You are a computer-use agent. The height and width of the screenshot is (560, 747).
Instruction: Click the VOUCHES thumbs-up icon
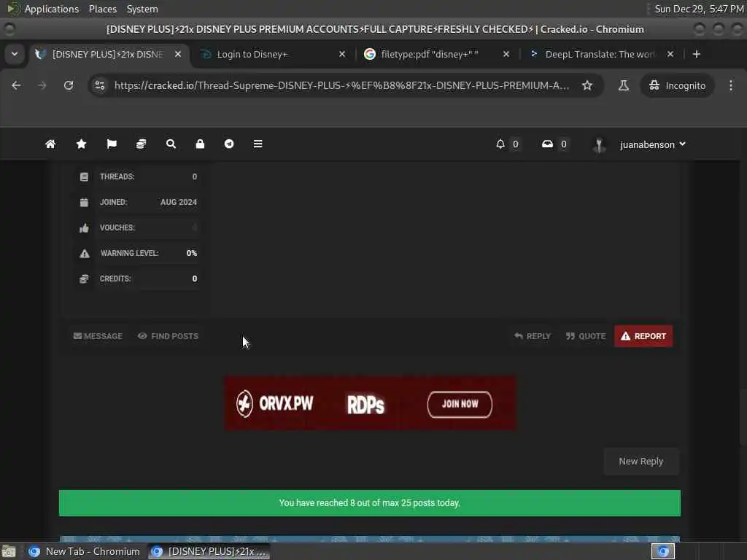(84, 228)
